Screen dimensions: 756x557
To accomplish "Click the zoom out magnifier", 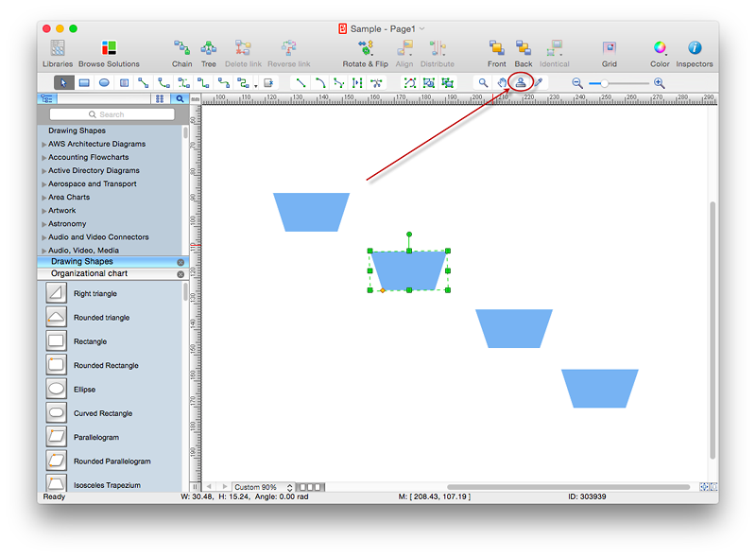I will pyautogui.click(x=577, y=83).
